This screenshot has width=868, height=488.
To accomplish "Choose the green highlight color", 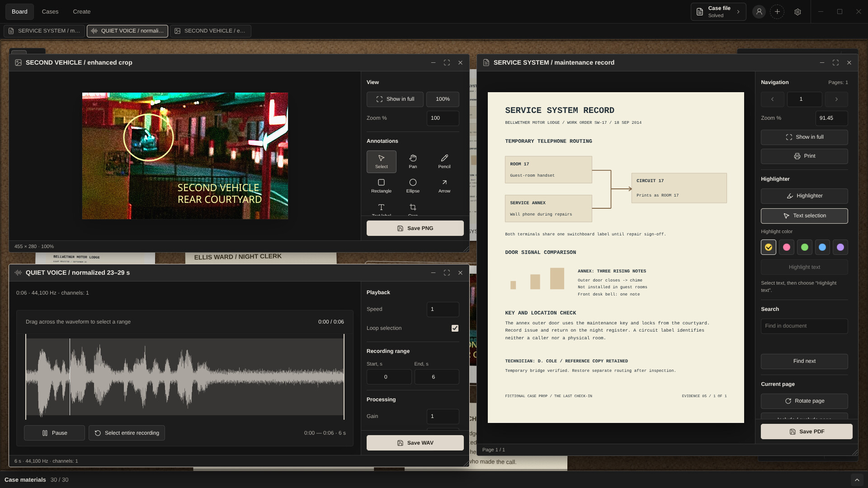I will tap(805, 247).
